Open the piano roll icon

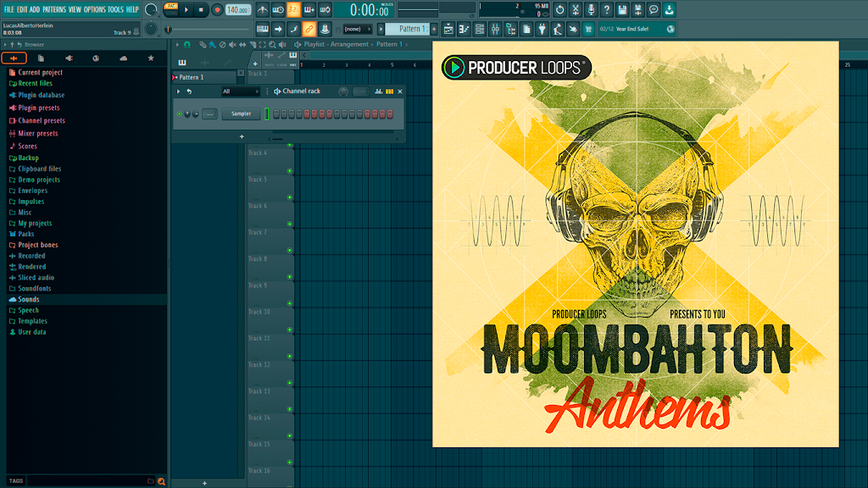(x=464, y=30)
